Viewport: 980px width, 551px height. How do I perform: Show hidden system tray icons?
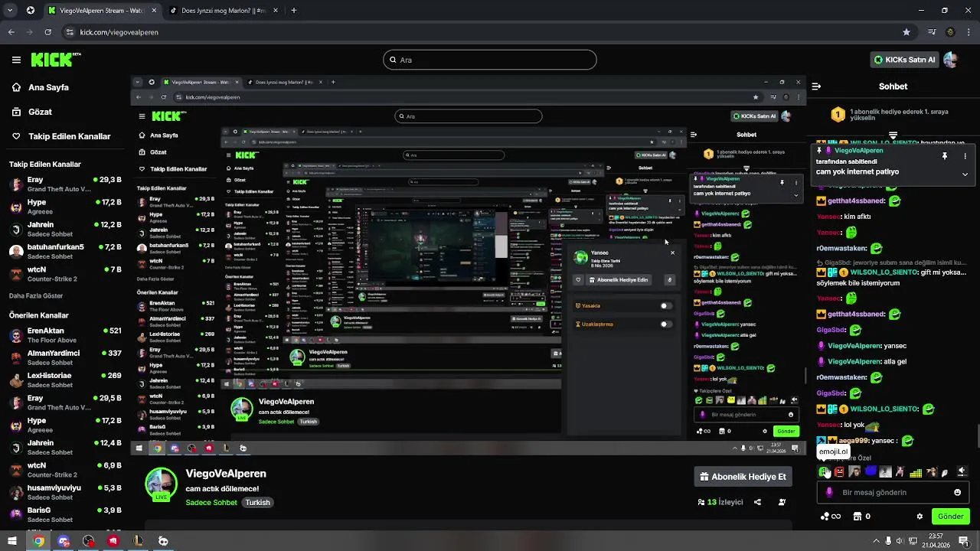click(876, 541)
